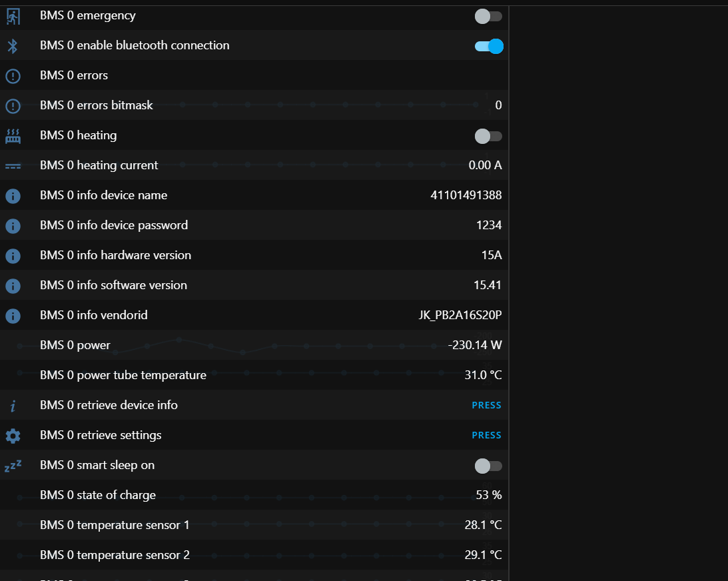Click the sleep zzz icon
The image size is (728, 581).
click(13, 466)
